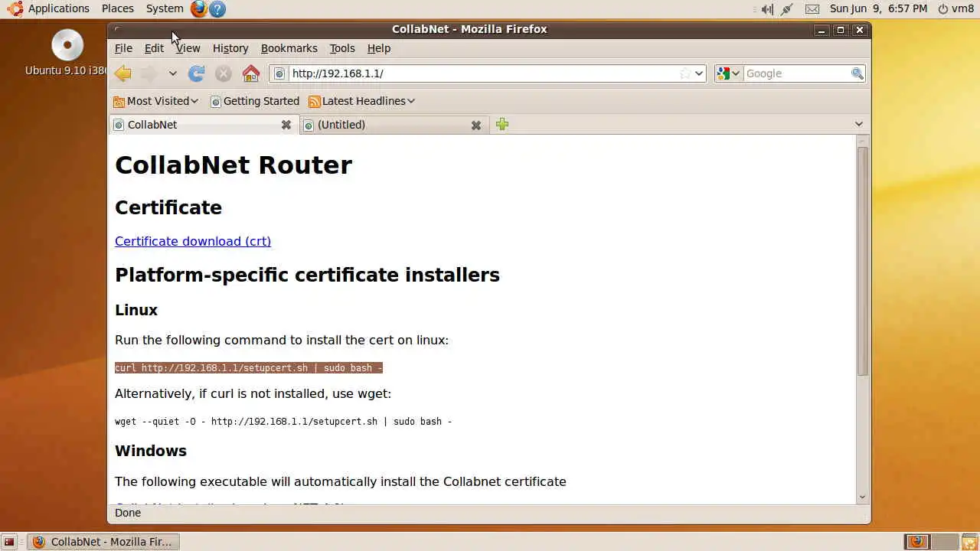Open the search engine selector dropdown
980x551 pixels.
coord(728,73)
